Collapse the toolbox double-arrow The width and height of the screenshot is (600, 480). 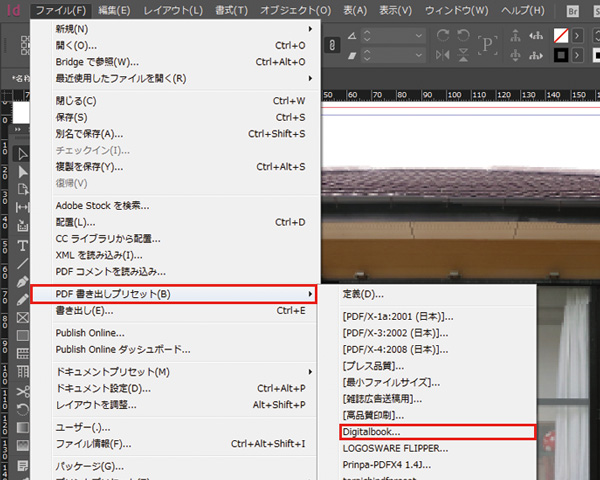coord(18,129)
